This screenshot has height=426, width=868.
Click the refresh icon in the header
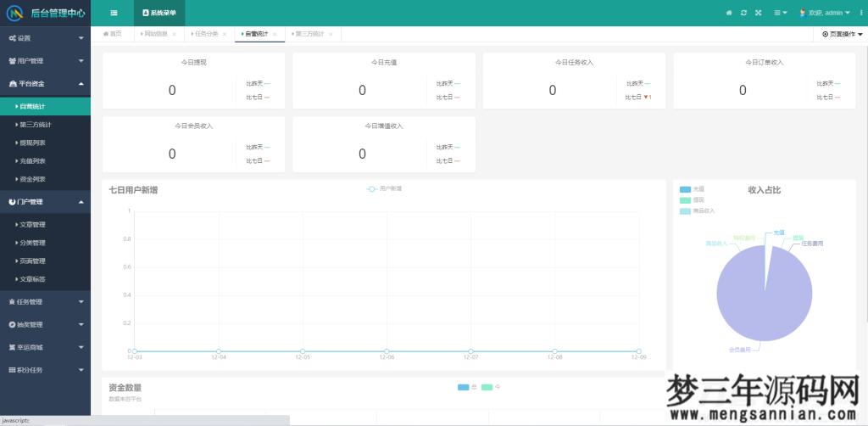pyautogui.click(x=743, y=13)
